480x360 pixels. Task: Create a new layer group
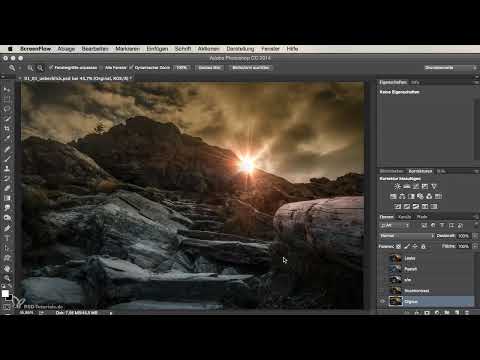pyautogui.click(x=447, y=313)
